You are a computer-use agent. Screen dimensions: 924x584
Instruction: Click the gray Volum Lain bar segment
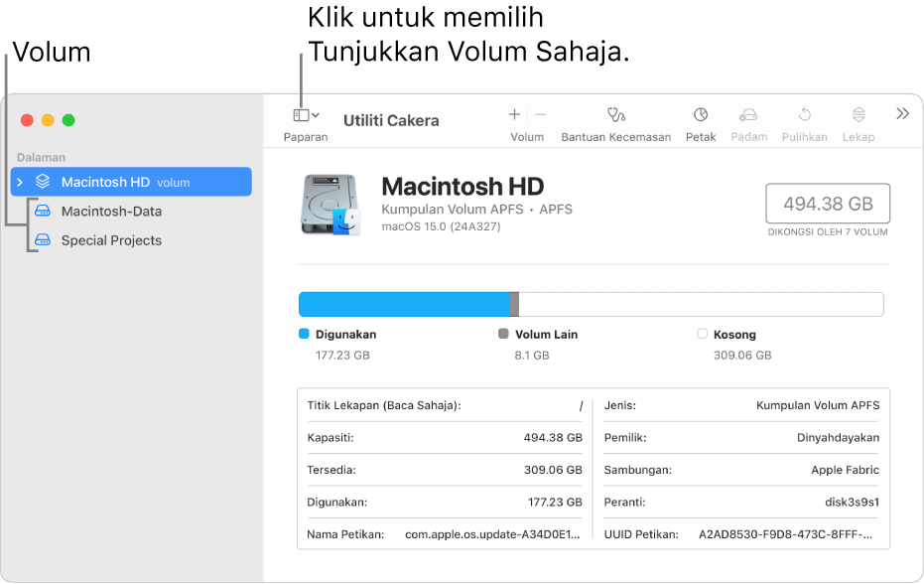[514, 304]
